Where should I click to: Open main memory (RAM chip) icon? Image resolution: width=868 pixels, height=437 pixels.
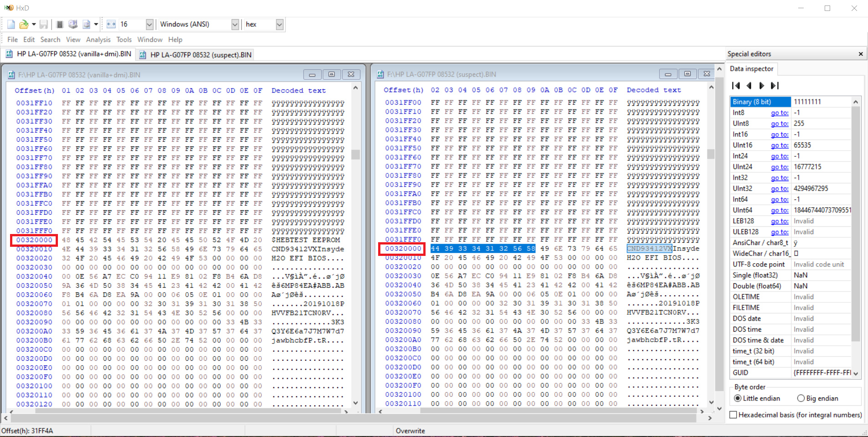point(60,25)
